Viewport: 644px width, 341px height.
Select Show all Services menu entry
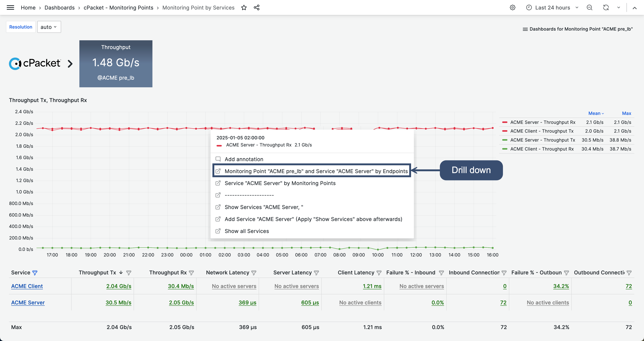312,231
